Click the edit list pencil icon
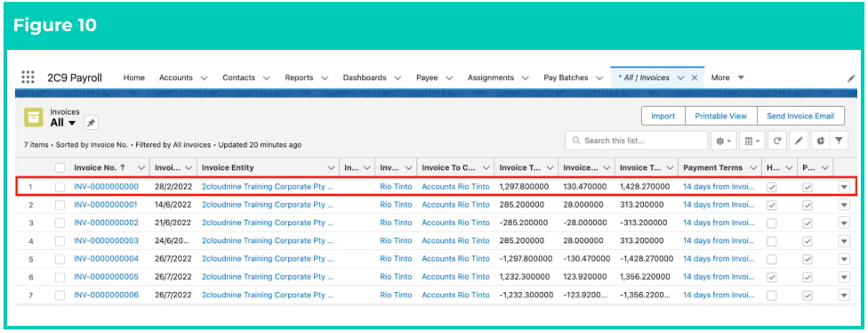The width and height of the screenshot is (868, 333). coord(799,141)
